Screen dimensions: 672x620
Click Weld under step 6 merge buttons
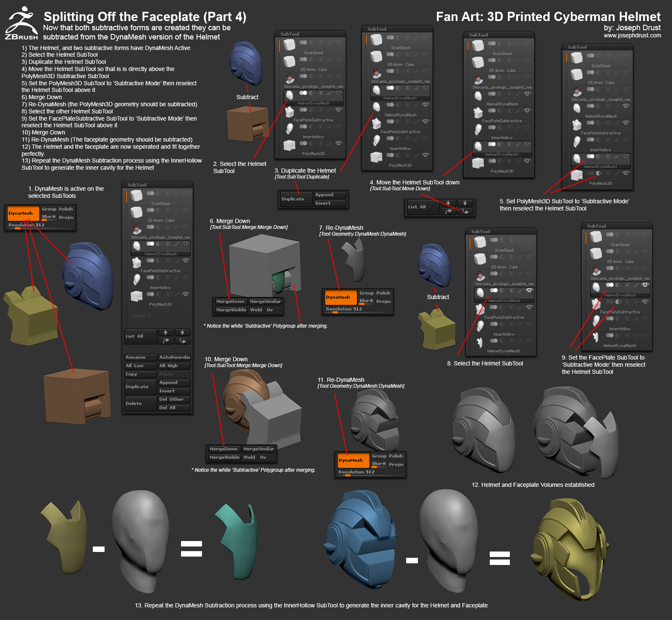pos(256,310)
